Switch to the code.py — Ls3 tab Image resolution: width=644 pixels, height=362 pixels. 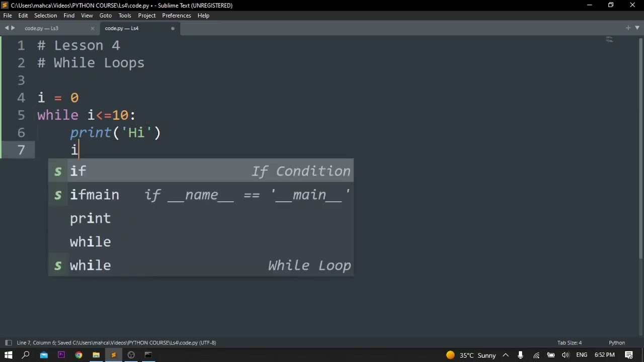pos(42,28)
